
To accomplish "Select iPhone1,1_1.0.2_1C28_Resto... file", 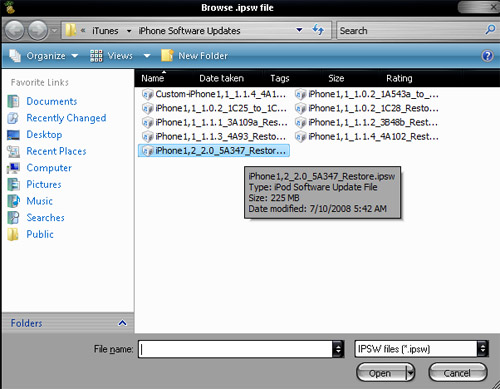I will coord(366,108).
